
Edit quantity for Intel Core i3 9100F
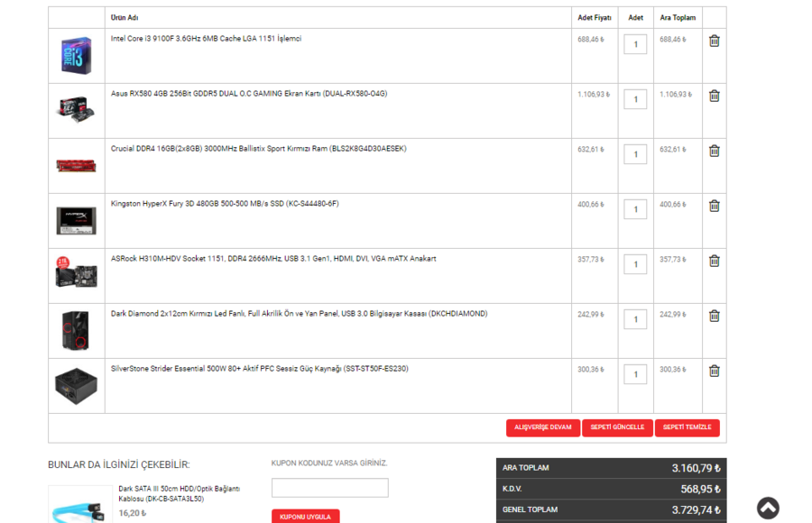point(635,44)
